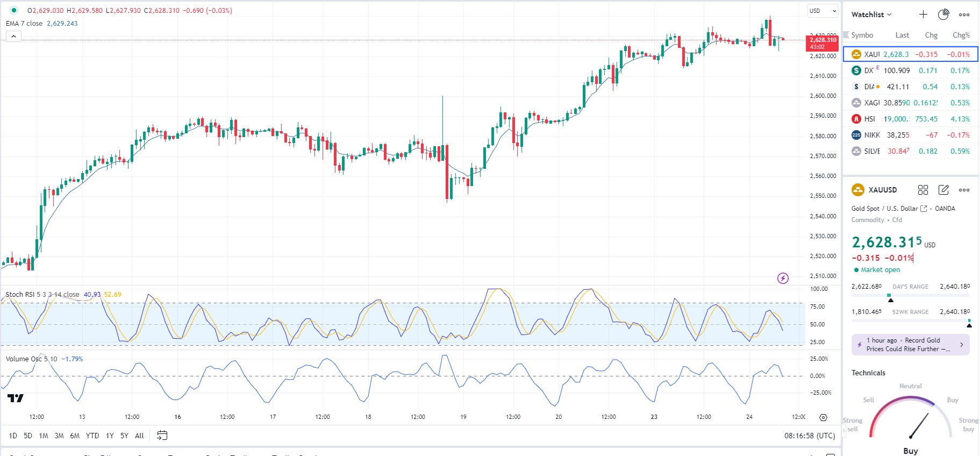This screenshot has height=456, width=980.
Task: Click the 08:16:58 (UTC) timezone button
Action: point(809,436)
